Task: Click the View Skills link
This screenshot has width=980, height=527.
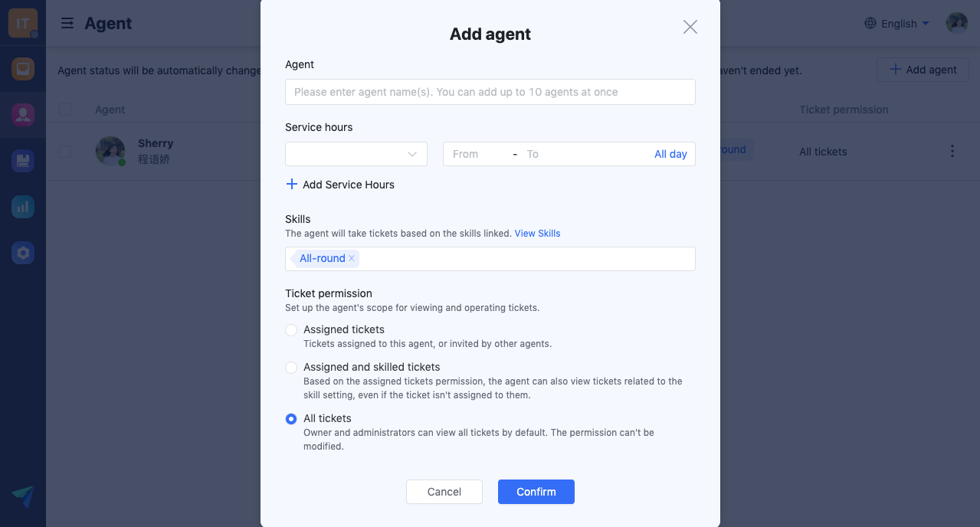Action: (537, 234)
